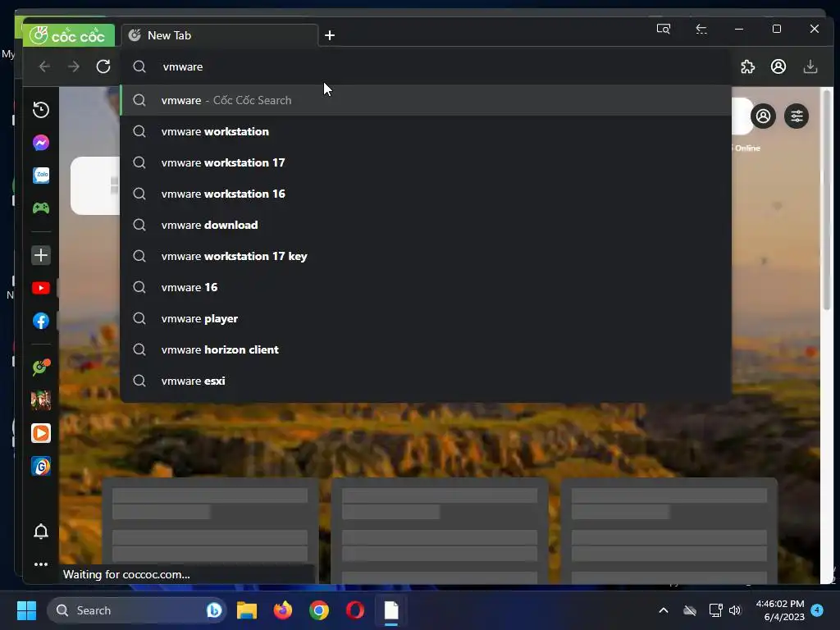The height and width of the screenshot is (630, 840).
Task: Add a new sidebar shortcut with plus
Action: click(x=41, y=255)
